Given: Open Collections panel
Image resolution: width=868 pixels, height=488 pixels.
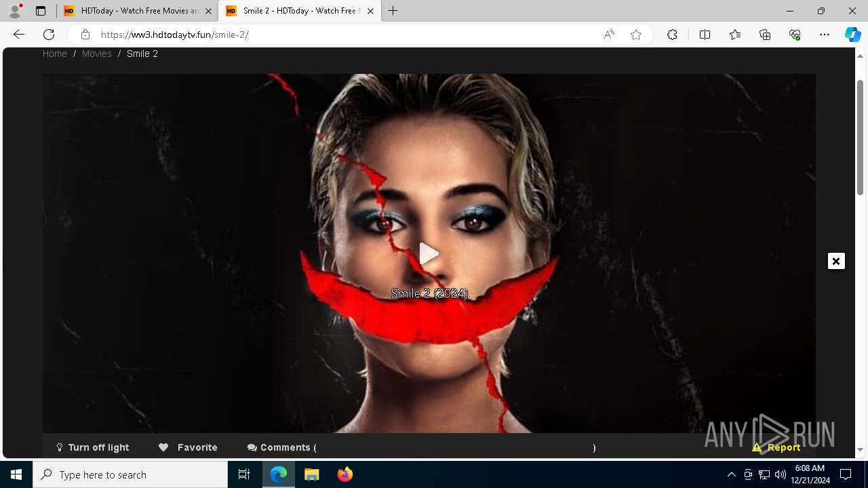Looking at the screenshot, I should (x=765, y=35).
